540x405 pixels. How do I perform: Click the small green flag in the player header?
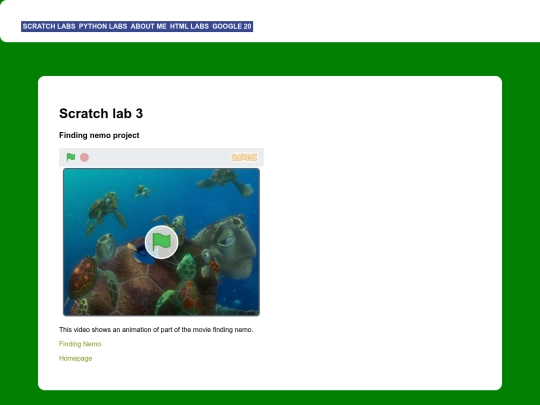coord(71,157)
